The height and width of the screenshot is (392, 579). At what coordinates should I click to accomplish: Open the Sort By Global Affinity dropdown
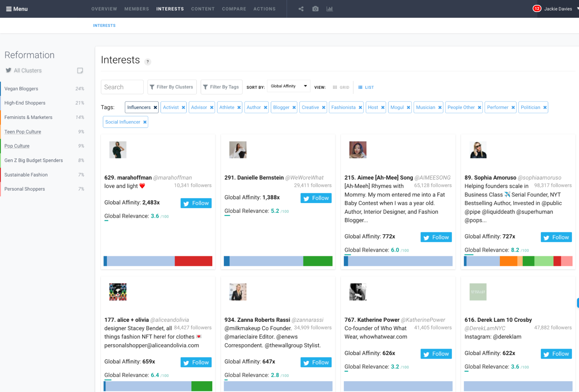coord(288,86)
